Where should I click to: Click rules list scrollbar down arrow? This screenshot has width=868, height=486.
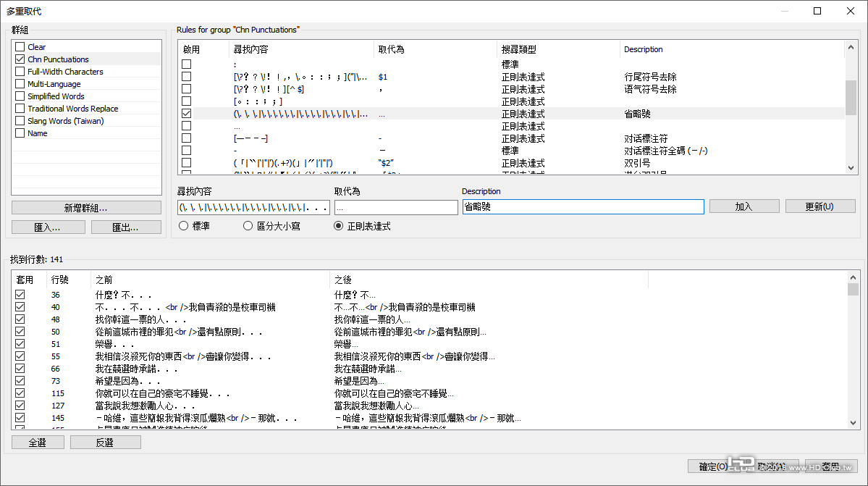(851, 168)
